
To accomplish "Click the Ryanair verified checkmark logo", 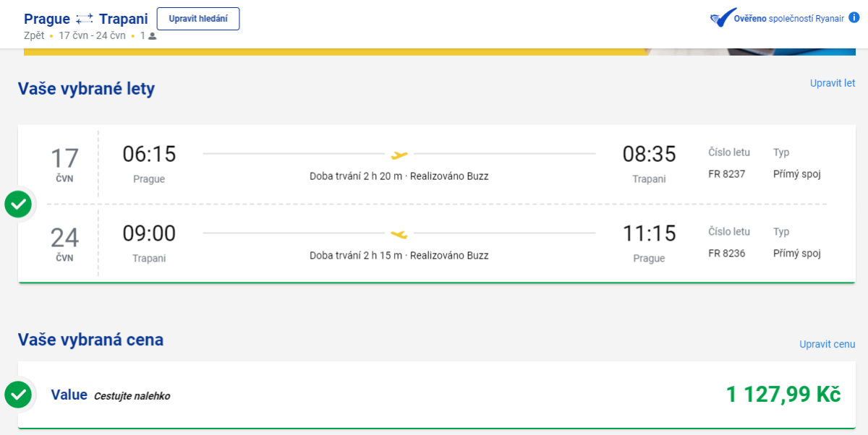I will point(722,18).
